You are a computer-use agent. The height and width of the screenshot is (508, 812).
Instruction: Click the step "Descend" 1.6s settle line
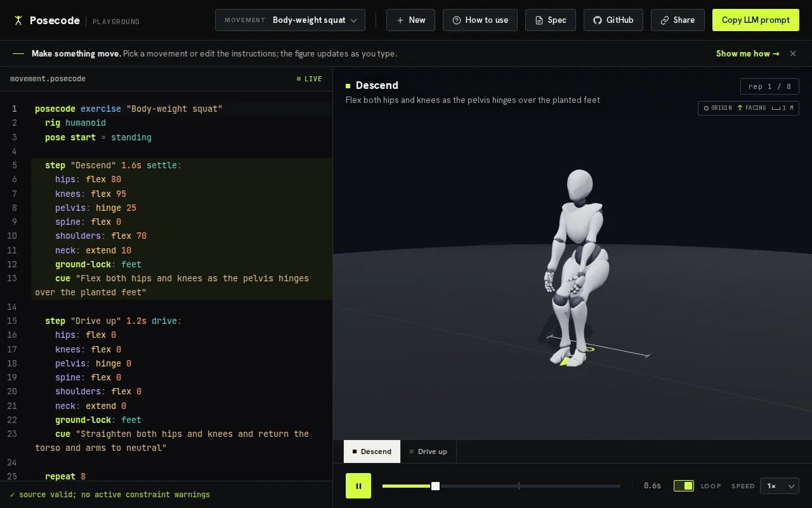(114, 165)
